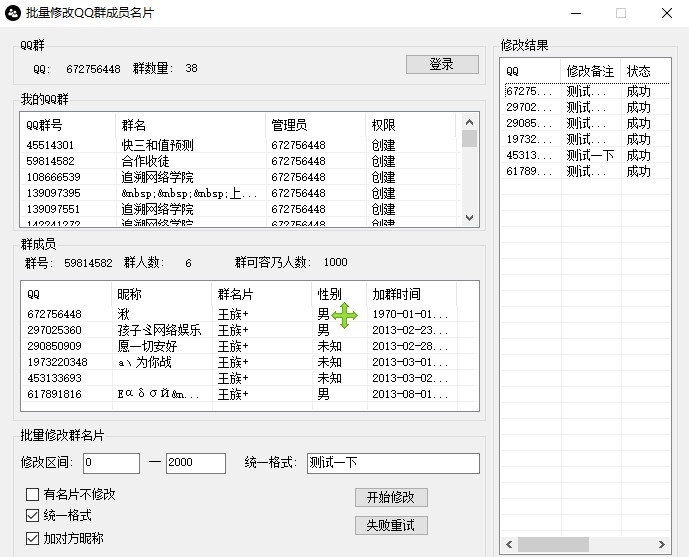Screen dimensions: 689x557
Task: Click the 开始修改 button
Action: pos(391,497)
